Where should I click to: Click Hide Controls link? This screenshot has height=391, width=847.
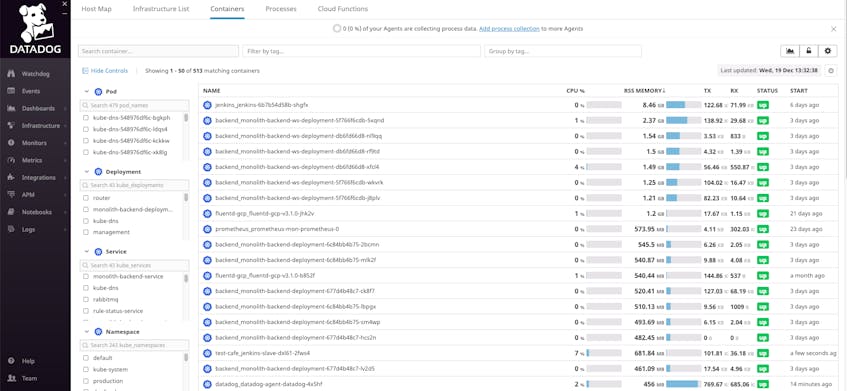point(109,71)
